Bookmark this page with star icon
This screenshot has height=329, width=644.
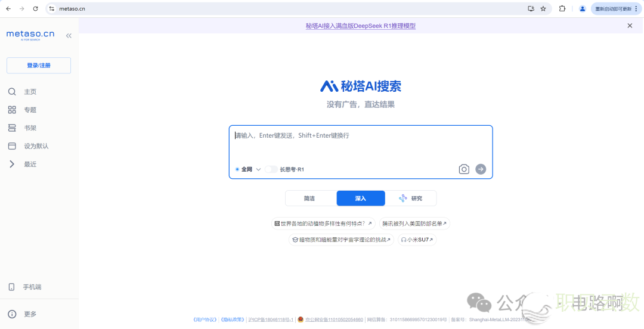(x=543, y=8)
